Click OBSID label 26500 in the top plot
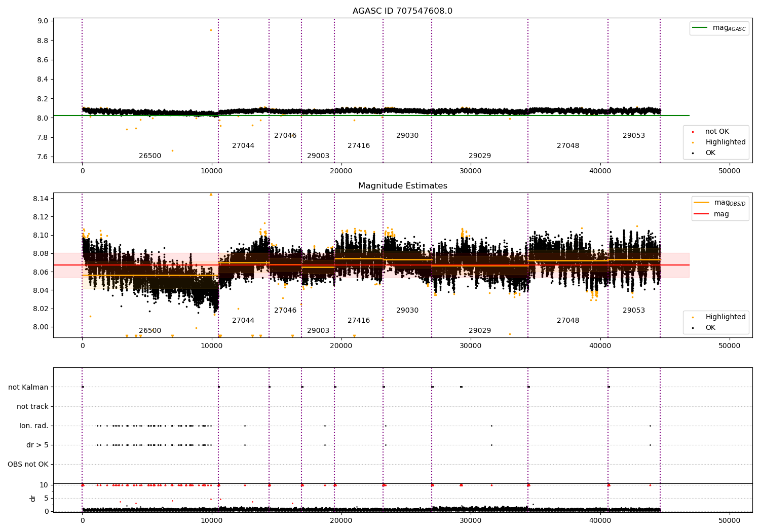760x532 pixels. pyautogui.click(x=150, y=156)
